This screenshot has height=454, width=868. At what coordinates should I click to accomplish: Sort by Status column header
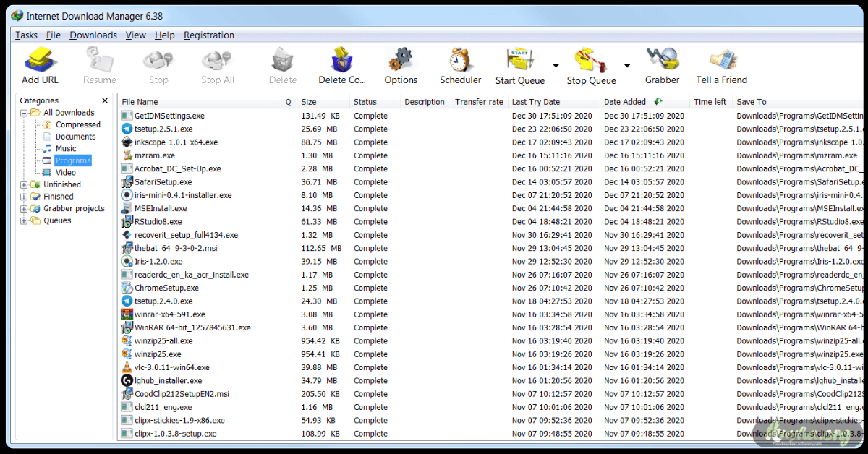[x=375, y=102]
